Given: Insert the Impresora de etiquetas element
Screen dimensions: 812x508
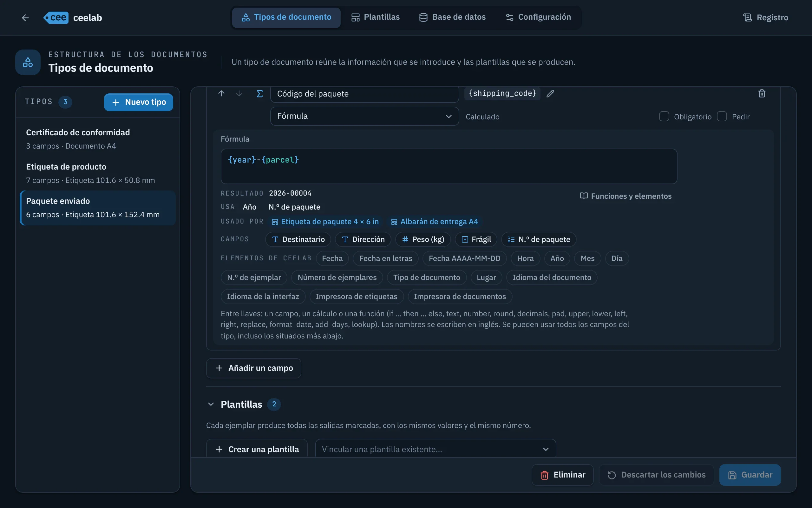Looking at the screenshot, I should (356, 296).
